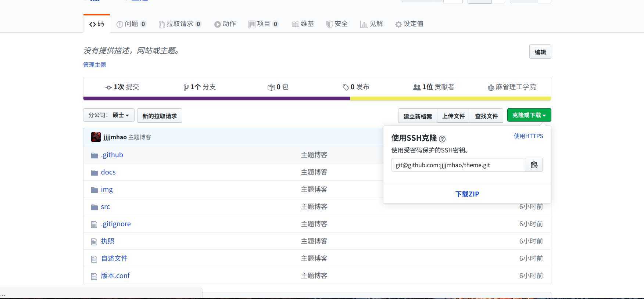Open the 动作 actions tab

[225, 24]
